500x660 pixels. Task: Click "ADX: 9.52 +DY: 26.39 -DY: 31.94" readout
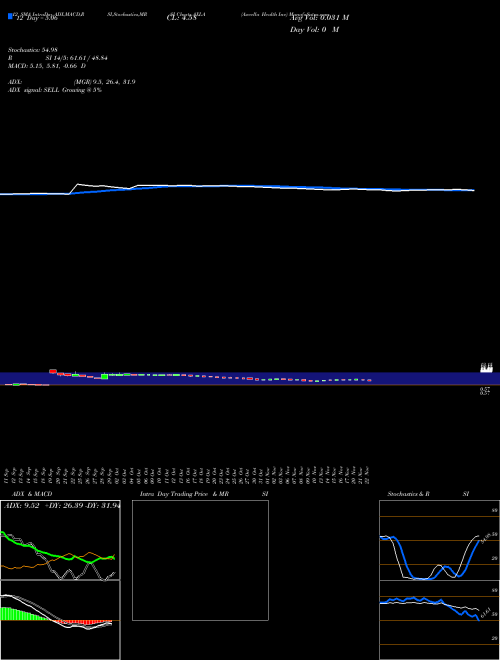click(x=62, y=506)
